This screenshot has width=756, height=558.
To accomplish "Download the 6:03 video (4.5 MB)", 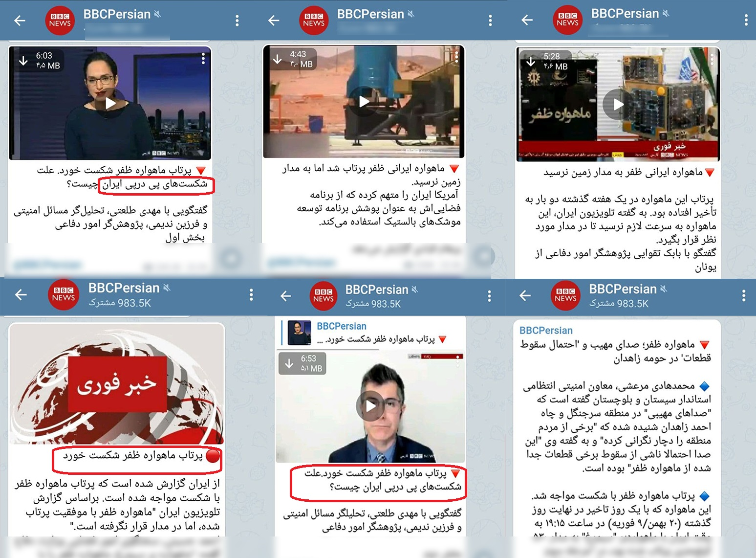I will coord(23,61).
